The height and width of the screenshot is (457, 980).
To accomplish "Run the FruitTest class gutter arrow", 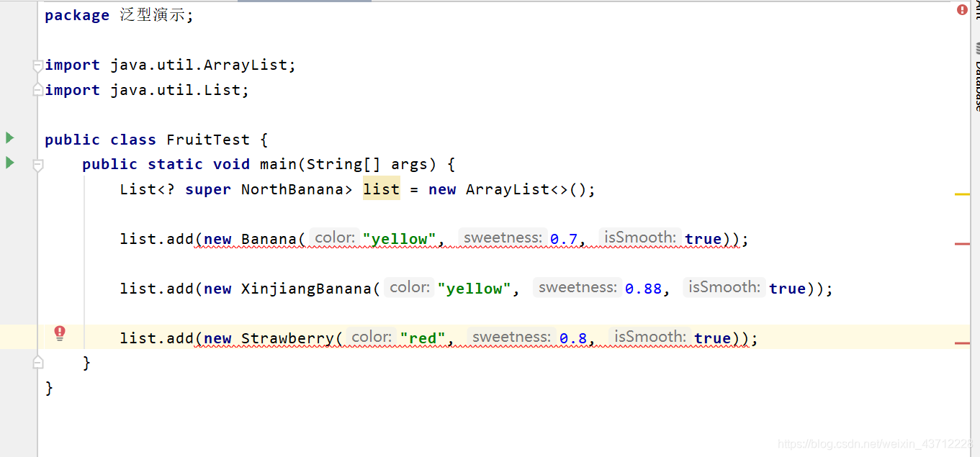I will (10, 137).
